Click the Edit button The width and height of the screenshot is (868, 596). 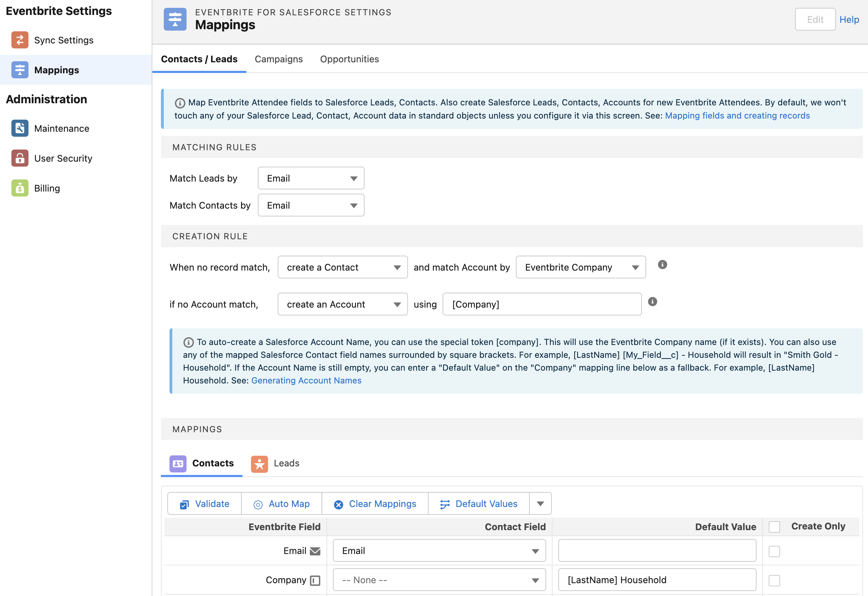point(815,20)
